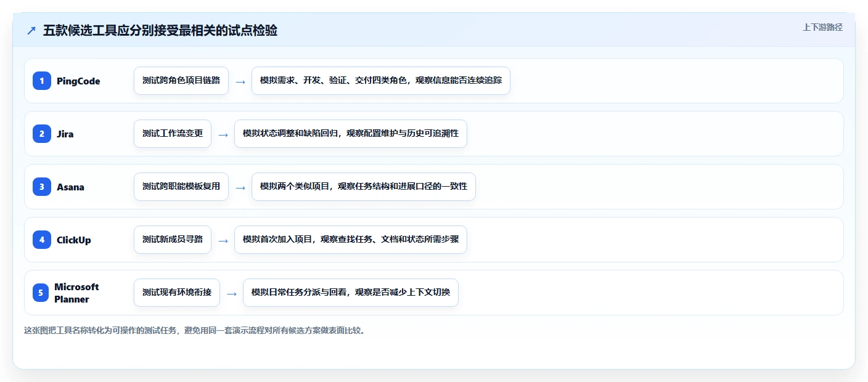
Task: Click the 模拟两个类似项目 description box
Action: tap(364, 187)
